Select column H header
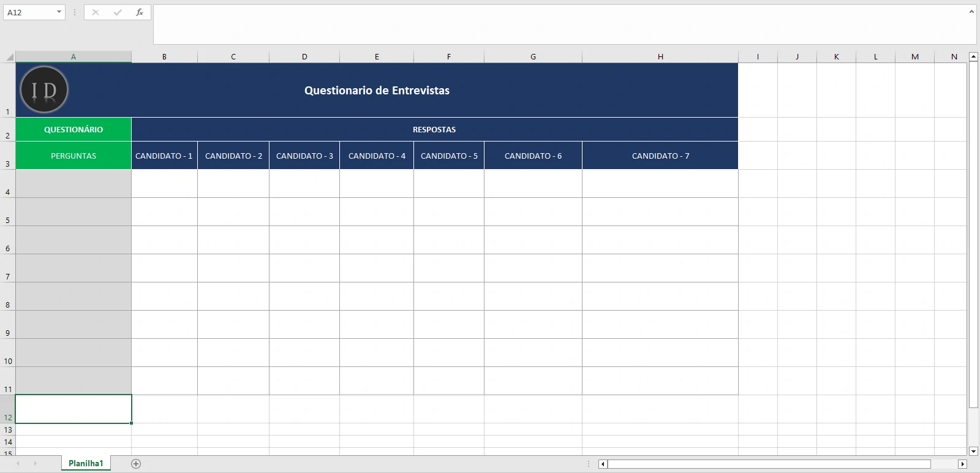Screen dimensions: 980x473 [660, 57]
